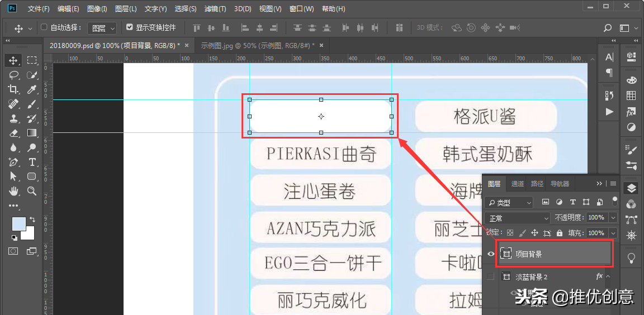Select the Move tool in the toolbox
Viewport: 644px width, 315px height.
point(13,61)
